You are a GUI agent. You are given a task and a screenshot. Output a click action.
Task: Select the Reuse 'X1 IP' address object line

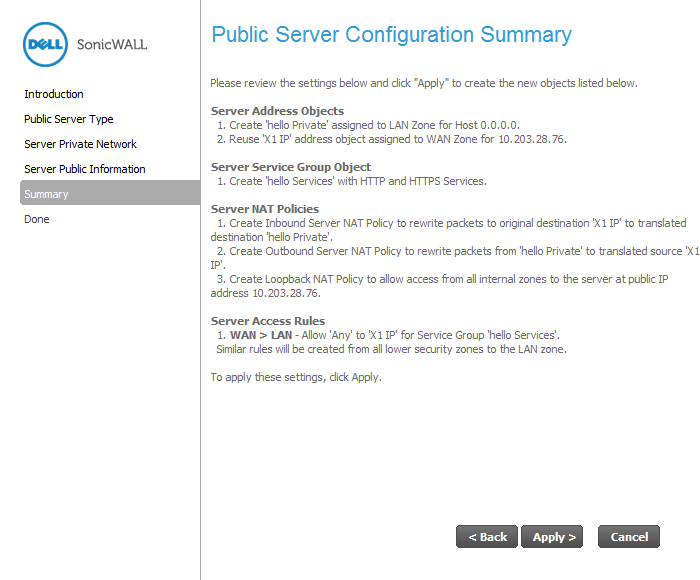[392, 139]
